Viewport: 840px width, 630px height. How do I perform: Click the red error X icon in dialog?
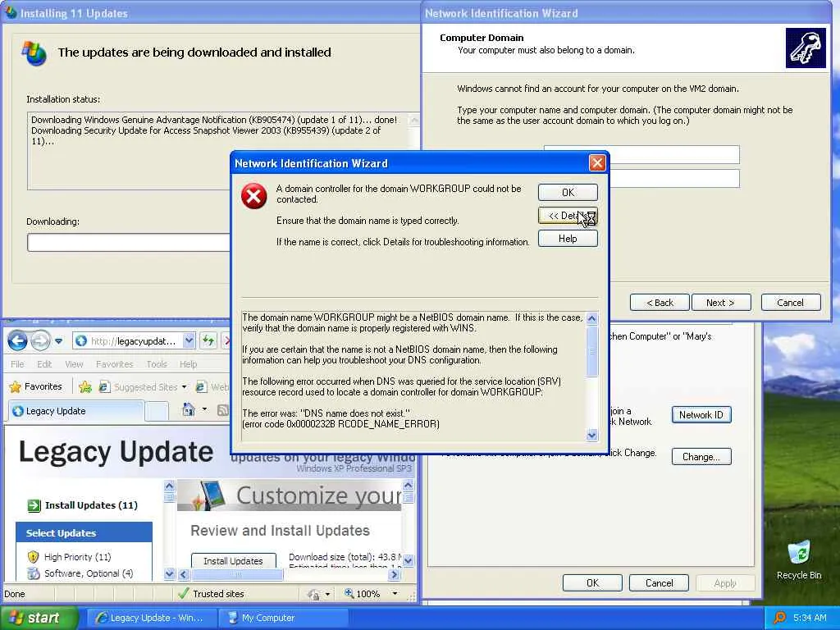[x=254, y=196]
